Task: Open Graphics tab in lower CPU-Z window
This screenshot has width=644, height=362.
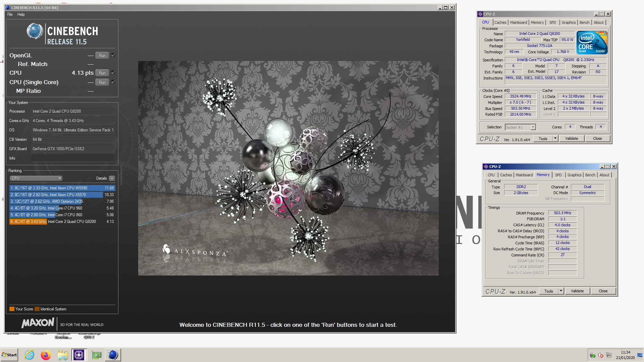Action: point(574,175)
